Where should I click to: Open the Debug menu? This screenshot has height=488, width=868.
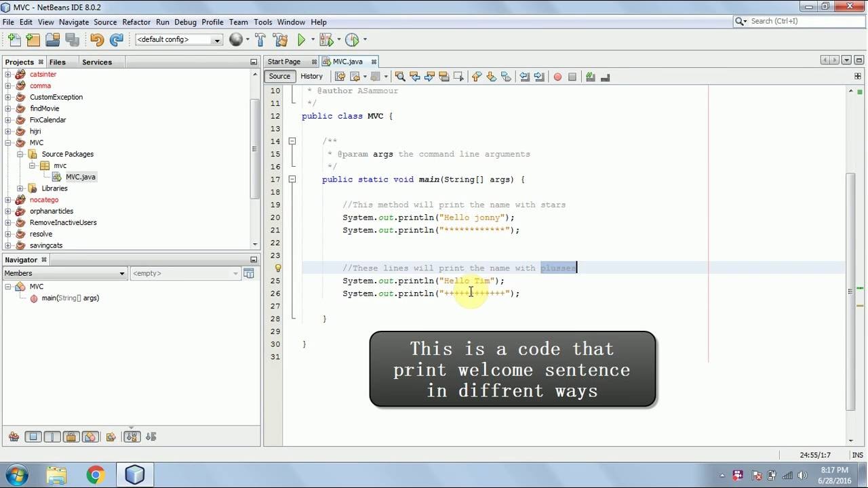pos(185,22)
